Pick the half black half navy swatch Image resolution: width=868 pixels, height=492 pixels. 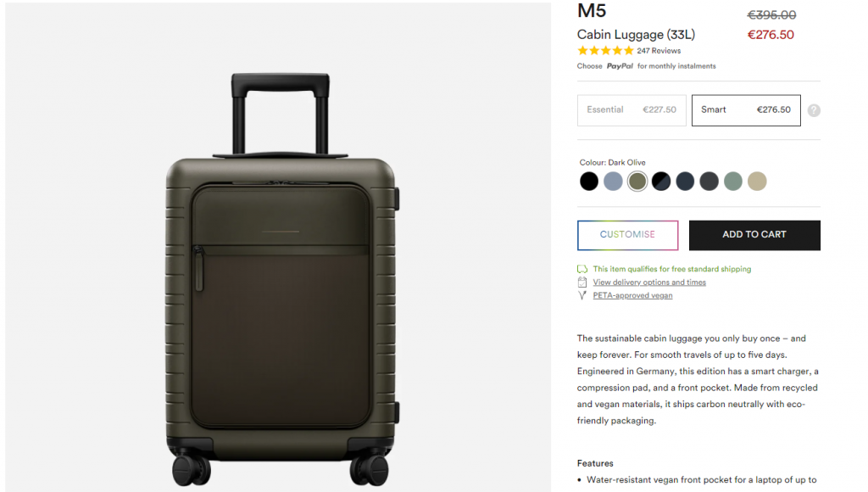click(661, 182)
